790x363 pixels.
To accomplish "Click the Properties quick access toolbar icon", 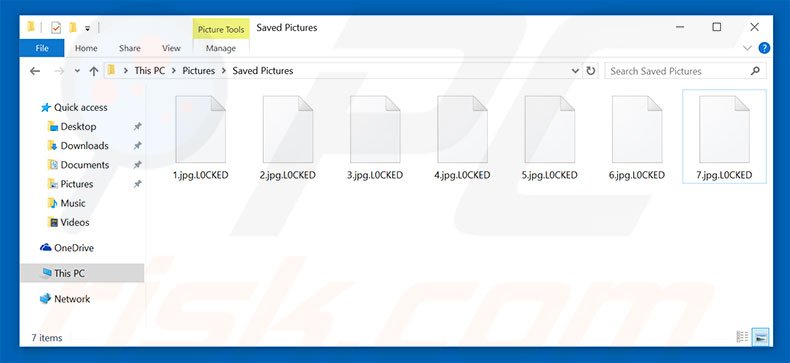I will pyautogui.click(x=55, y=28).
